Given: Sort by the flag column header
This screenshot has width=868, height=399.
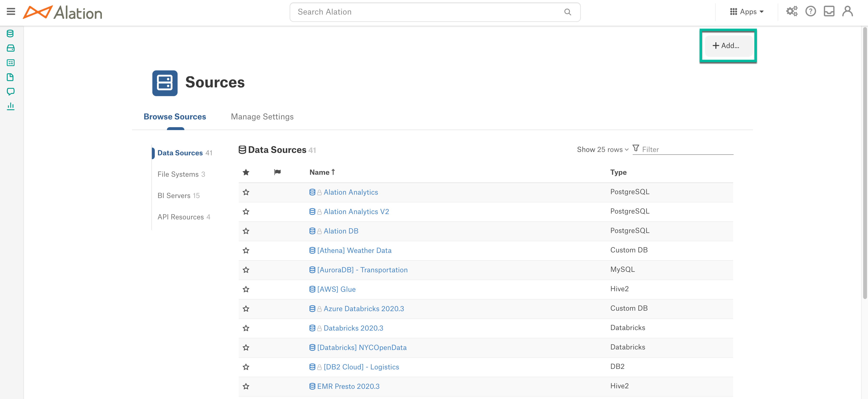Looking at the screenshot, I should pyautogui.click(x=277, y=172).
